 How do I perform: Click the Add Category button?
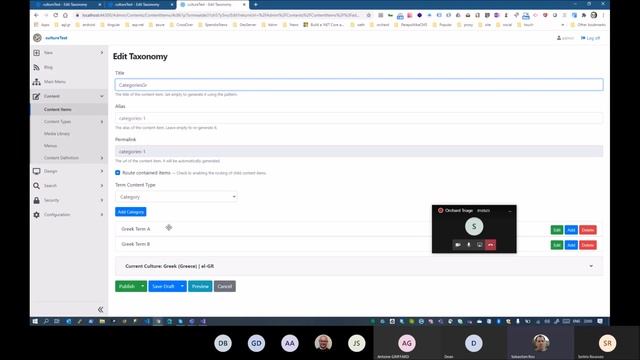tap(131, 212)
